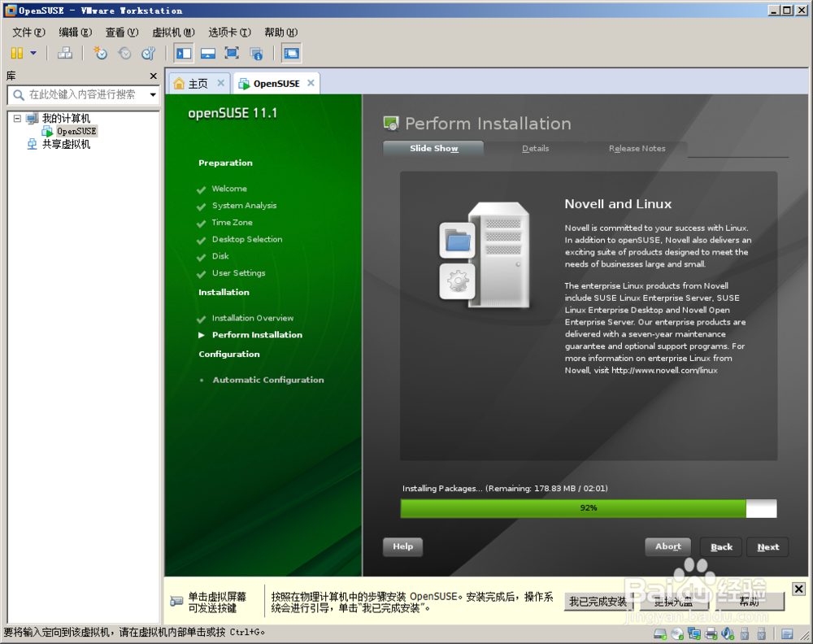Click the 'Installing Packages... (Remaining' status text
813x644 pixels.
pyautogui.click(x=505, y=489)
